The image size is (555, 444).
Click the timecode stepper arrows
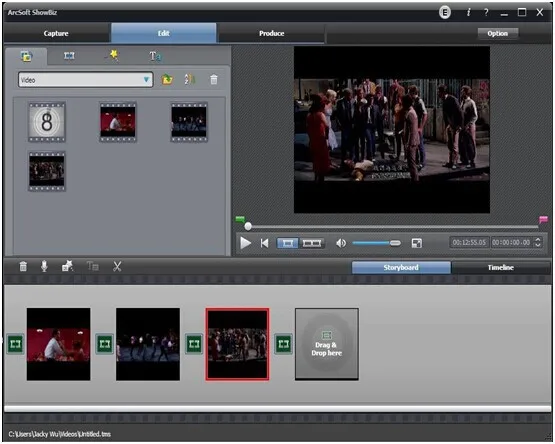point(538,243)
